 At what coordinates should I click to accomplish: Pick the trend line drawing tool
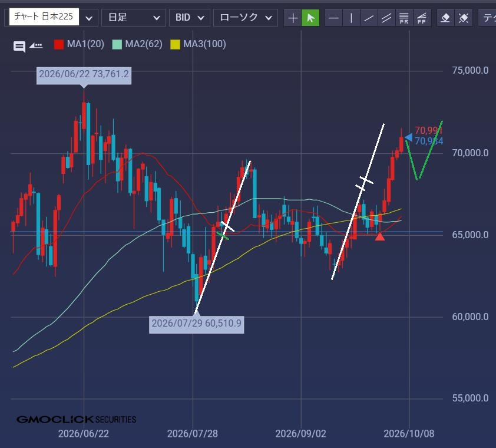coord(369,18)
